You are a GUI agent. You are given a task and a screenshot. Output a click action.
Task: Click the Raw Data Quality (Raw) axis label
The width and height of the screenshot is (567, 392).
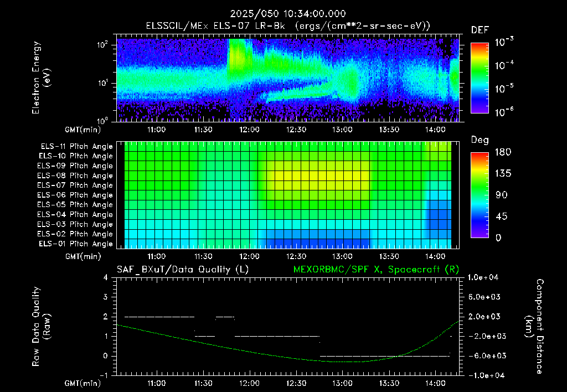click(x=40, y=326)
